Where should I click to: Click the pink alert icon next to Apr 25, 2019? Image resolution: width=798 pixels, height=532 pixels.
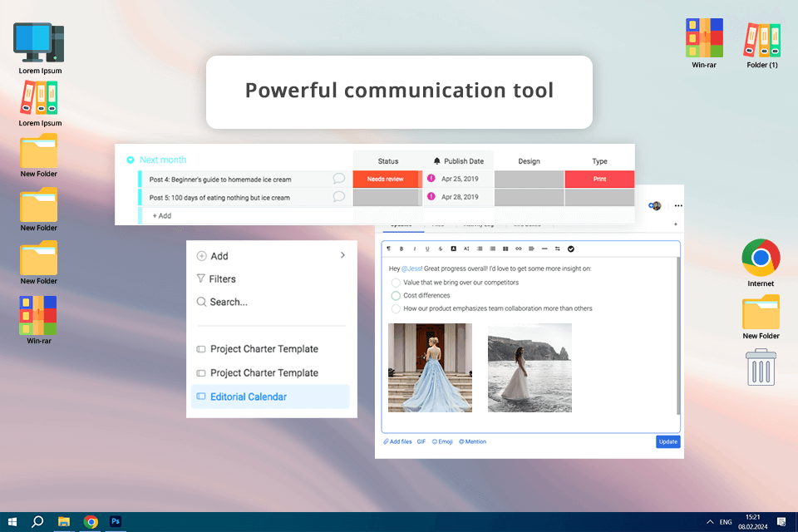point(431,178)
